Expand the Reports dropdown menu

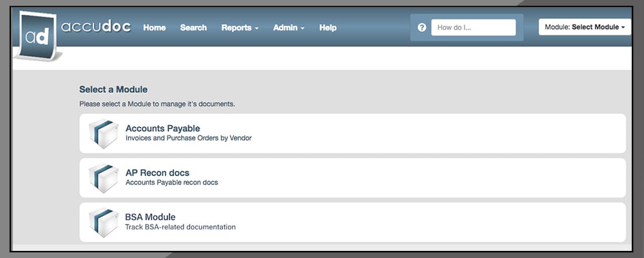[240, 28]
